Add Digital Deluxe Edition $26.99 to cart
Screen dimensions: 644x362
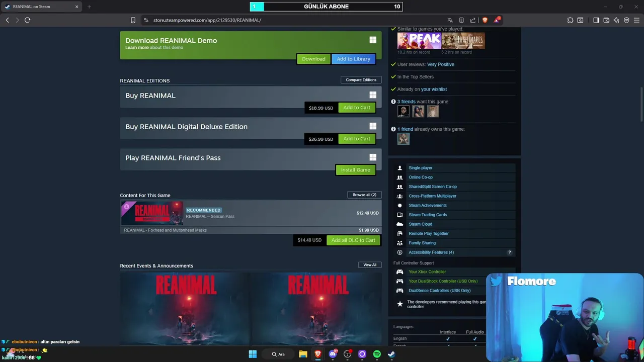(357, 139)
